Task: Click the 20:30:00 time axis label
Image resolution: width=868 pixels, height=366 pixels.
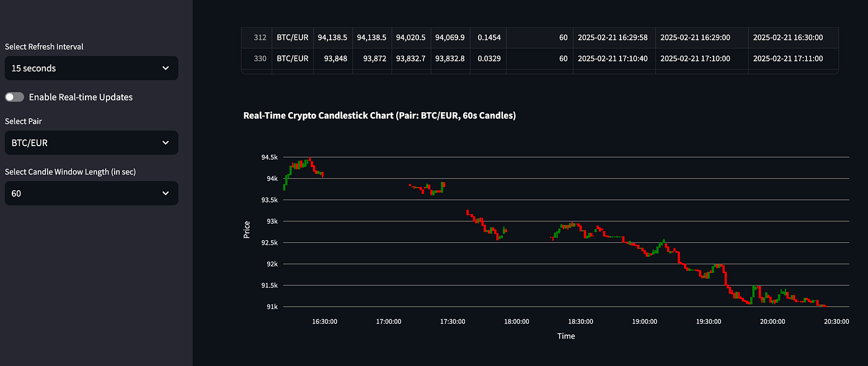Action: click(836, 321)
